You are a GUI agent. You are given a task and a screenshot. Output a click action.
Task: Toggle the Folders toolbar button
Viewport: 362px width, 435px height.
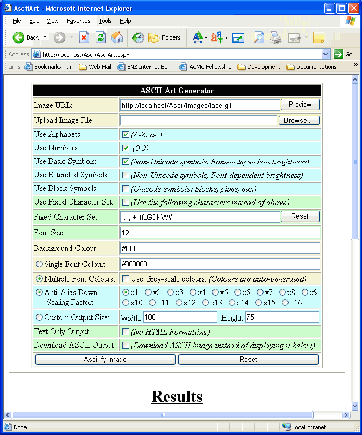(x=164, y=38)
